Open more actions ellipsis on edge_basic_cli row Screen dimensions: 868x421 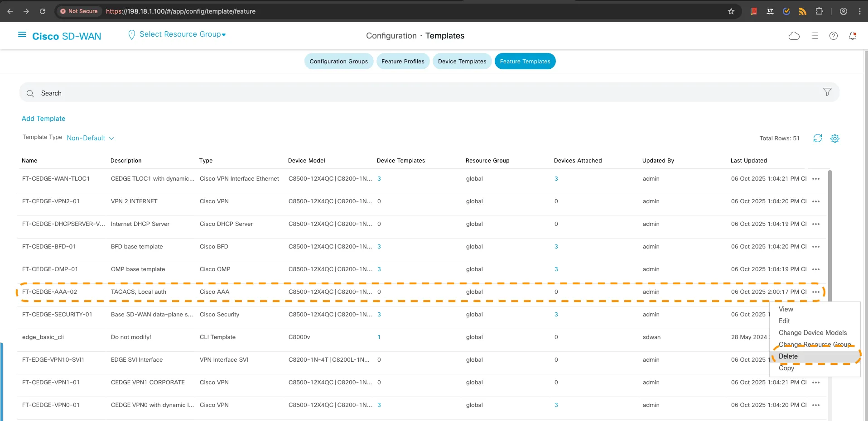click(816, 337)
